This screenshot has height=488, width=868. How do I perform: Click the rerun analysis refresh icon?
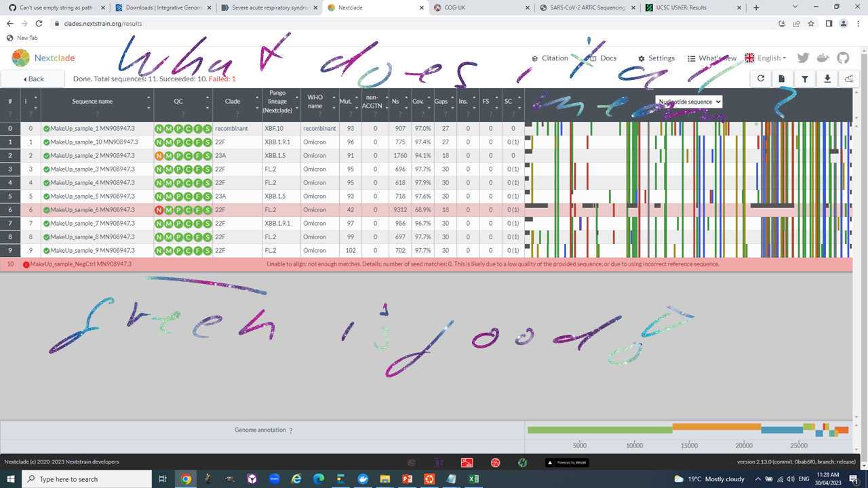(760, 79)
